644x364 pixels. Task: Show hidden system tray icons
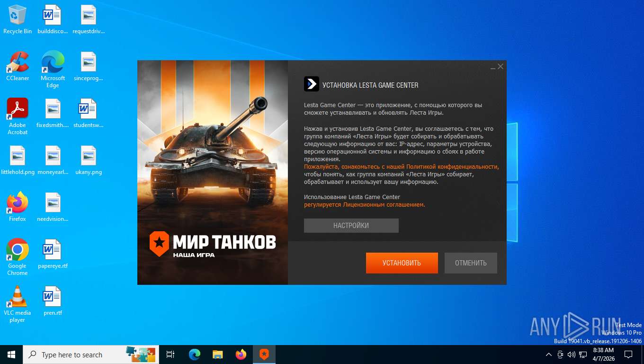tap(549, 355)
